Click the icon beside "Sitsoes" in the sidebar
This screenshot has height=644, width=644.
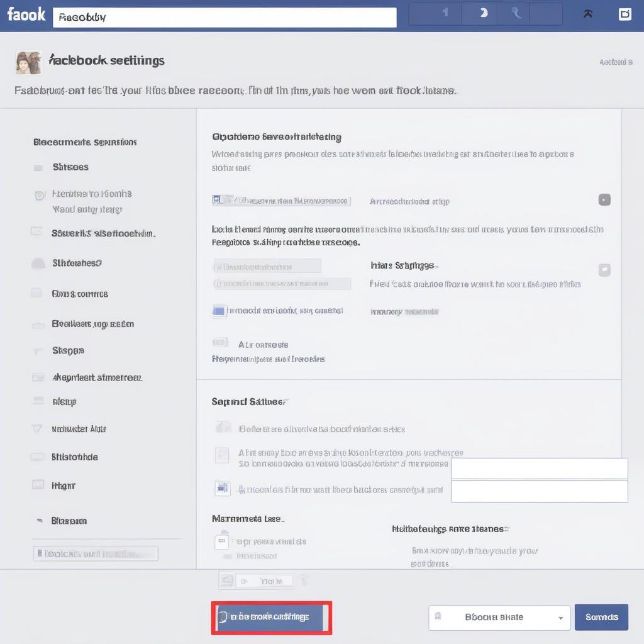click(x=38, y=167)
